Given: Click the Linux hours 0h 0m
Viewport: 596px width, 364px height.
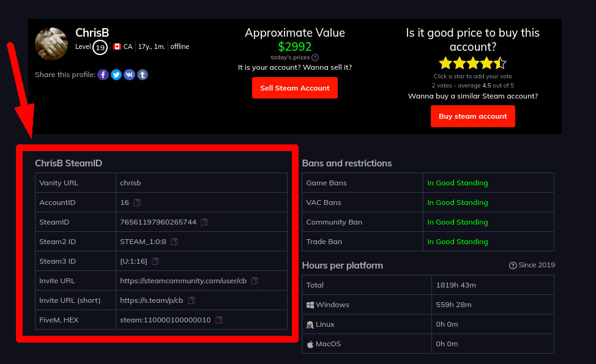Looking at the screenshot, I should (447, 324).
